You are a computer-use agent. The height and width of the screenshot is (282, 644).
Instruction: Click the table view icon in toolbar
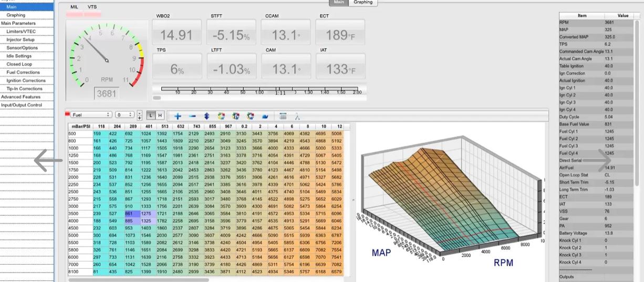(x=283, y=116)
